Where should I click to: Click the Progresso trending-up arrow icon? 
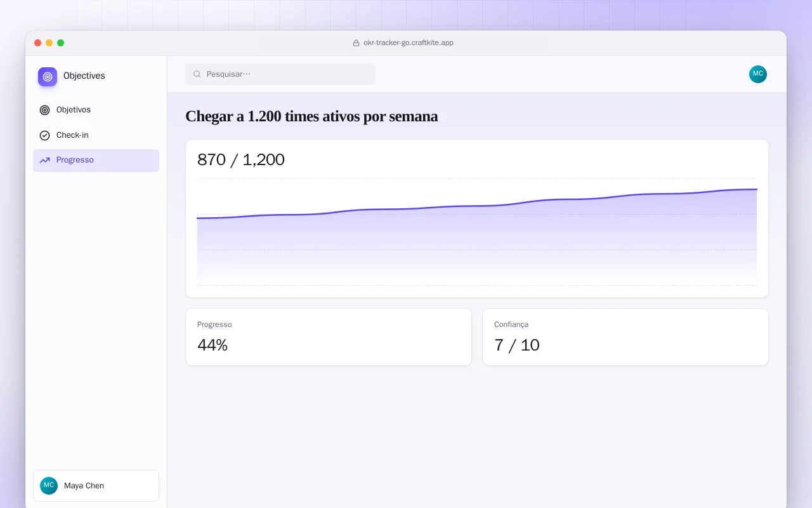point(44,160)
